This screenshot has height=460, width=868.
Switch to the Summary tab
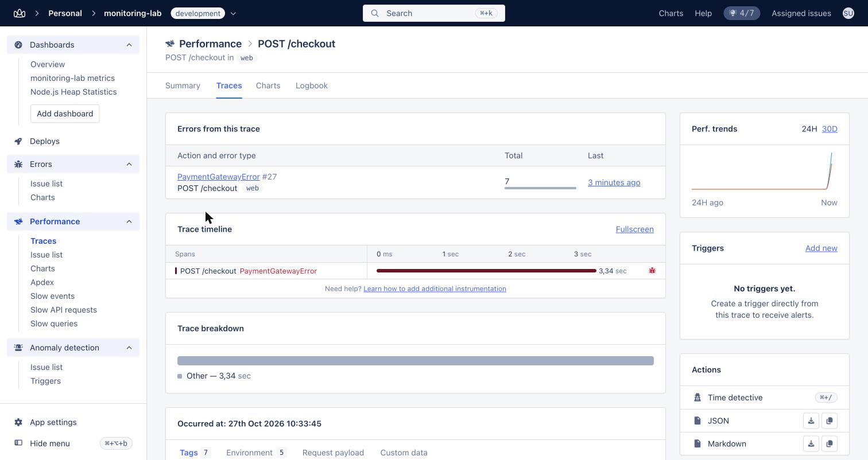point(183,85)
